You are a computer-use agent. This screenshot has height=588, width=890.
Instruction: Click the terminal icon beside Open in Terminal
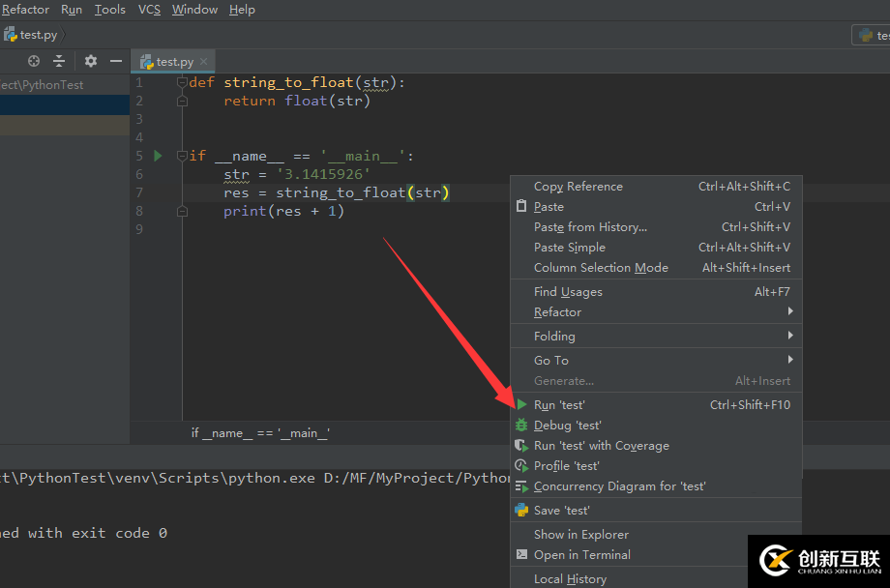point(521,554)
